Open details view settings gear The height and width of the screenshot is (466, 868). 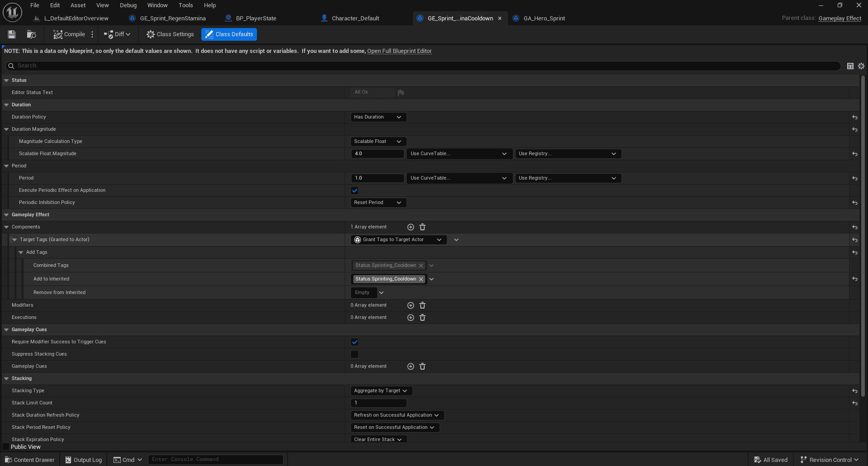[861, 66]
